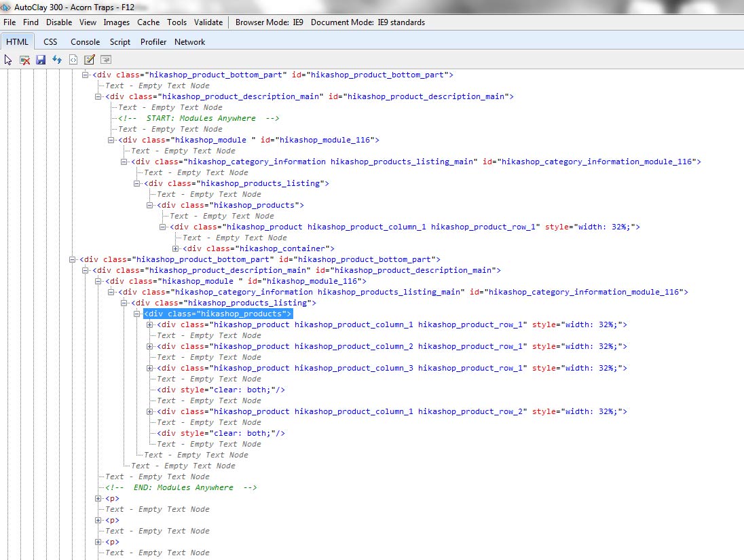Expand the hikashop_product_column_2 row_1 div
The image size is (744, 560).
pos(150,346)
